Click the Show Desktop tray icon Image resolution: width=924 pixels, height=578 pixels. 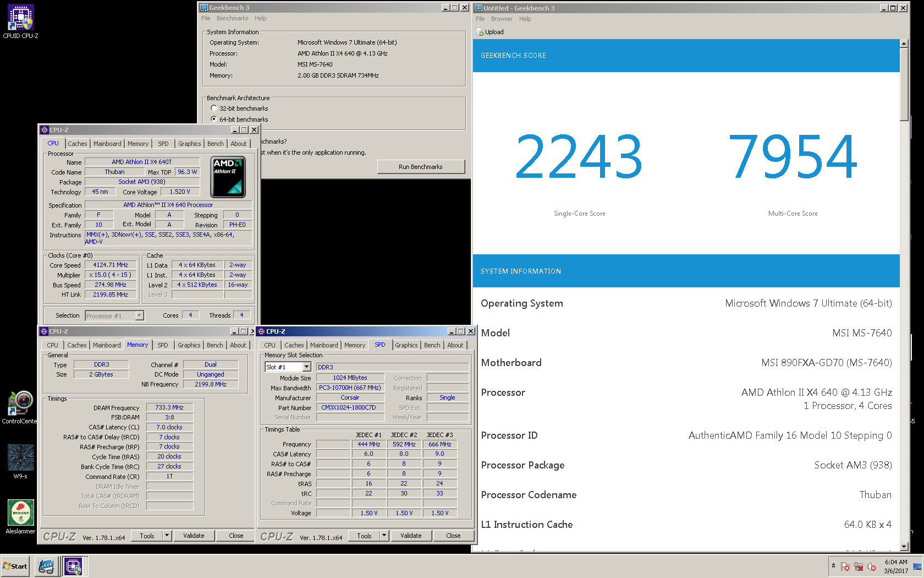(917, 566)
